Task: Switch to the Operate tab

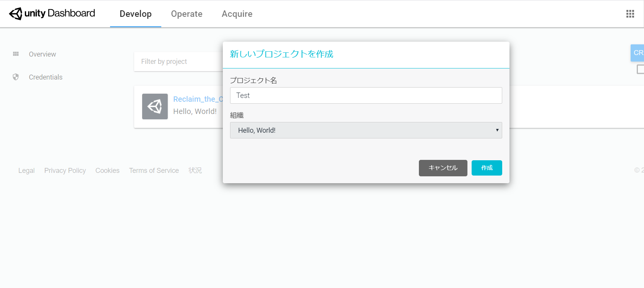Action: 187,14
